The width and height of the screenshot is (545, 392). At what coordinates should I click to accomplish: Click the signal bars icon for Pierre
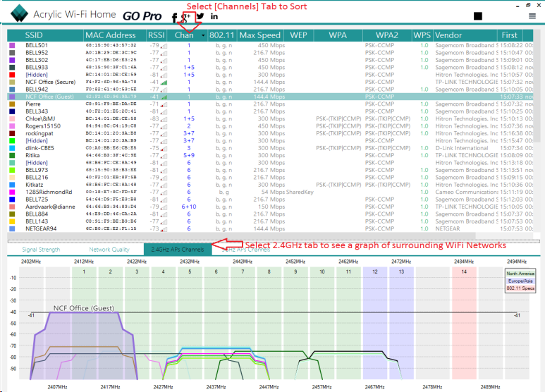click(x=164, y=104)
